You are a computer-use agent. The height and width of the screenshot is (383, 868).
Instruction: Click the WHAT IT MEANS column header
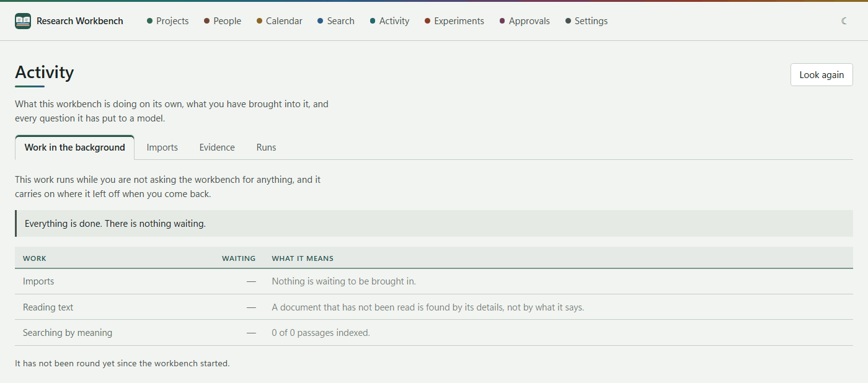click(303, 258)
